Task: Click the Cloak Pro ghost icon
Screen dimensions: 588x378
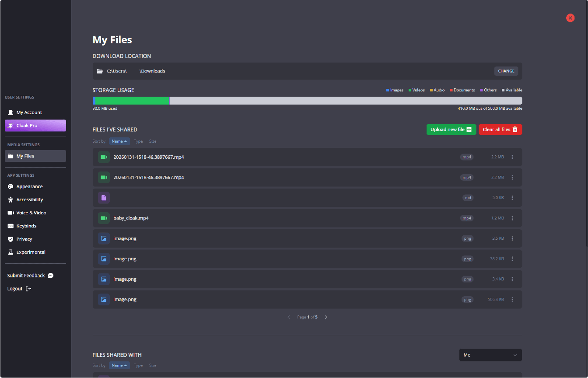Action: [10, 126]
